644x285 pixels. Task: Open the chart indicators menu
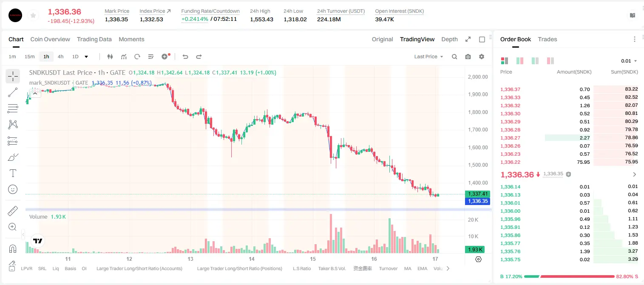tap(124, 57)
